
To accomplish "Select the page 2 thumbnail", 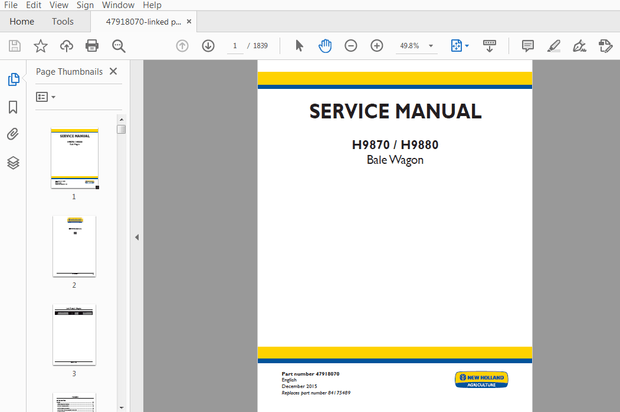I will [x=74, y=246].
